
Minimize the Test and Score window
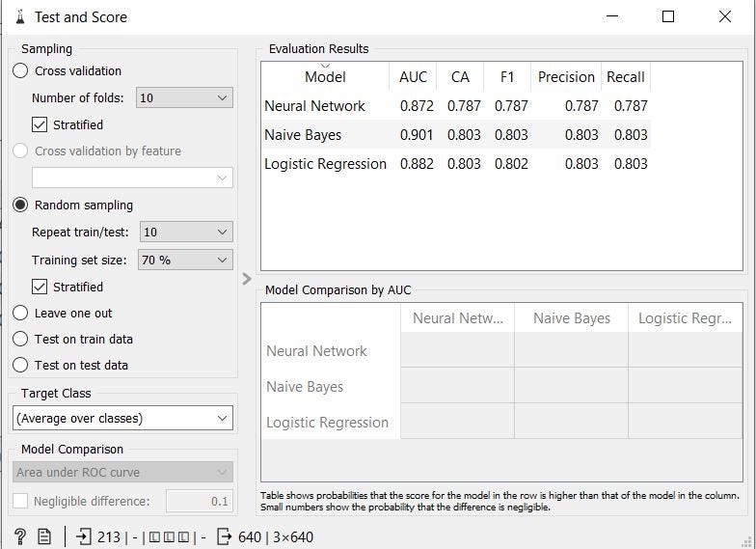point(611,17)
